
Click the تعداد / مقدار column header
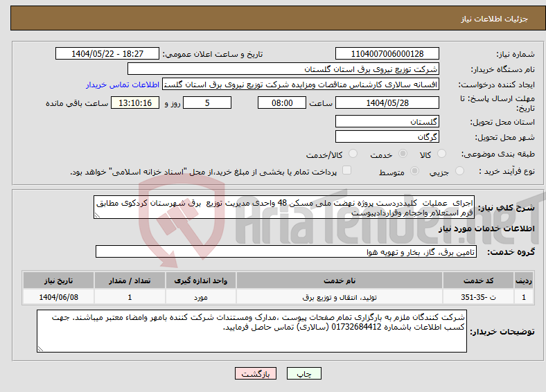(130, 280)
